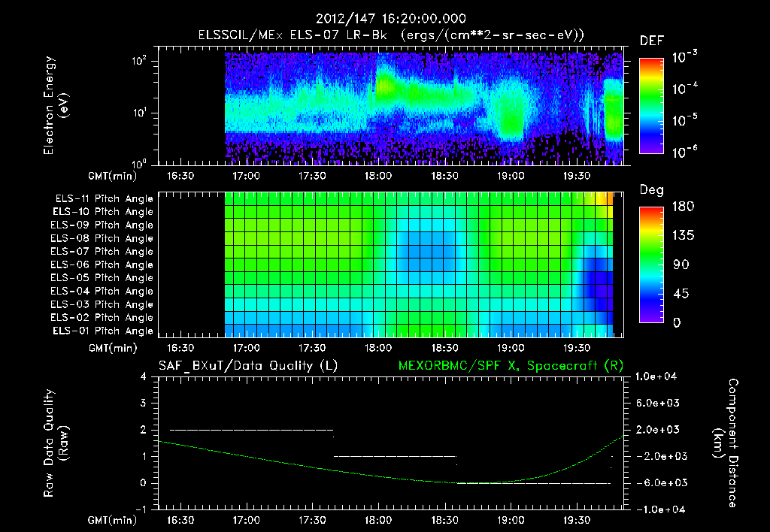Click the DEF rainbow color scale bar
The height and width of the screenshot is (532, 770).
click(651, 106)
